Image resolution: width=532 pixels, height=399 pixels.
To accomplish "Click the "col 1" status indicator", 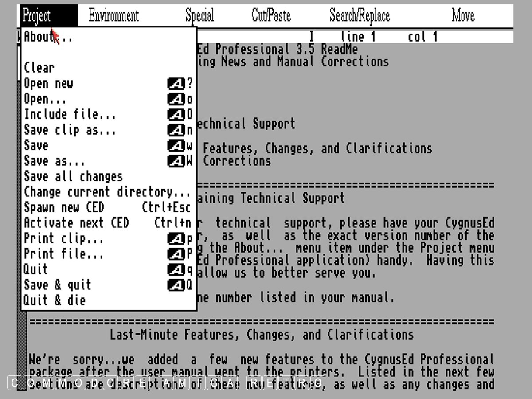I will point(423,37).
